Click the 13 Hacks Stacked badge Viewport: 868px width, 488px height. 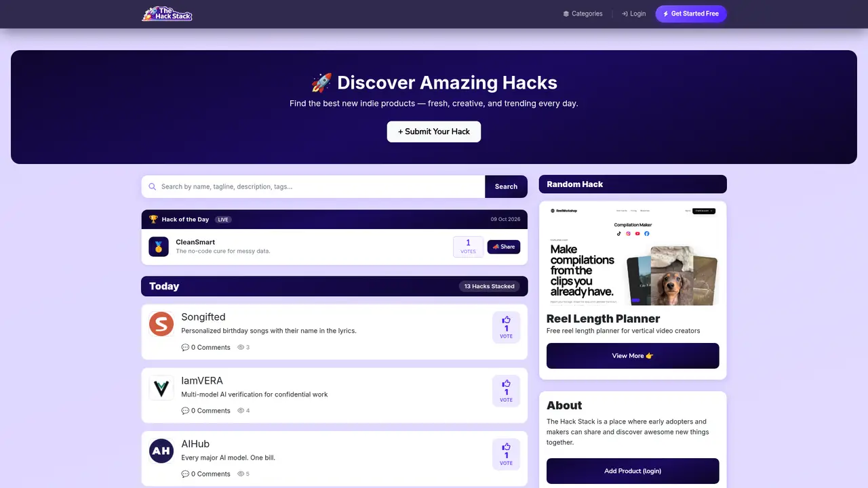489,286
